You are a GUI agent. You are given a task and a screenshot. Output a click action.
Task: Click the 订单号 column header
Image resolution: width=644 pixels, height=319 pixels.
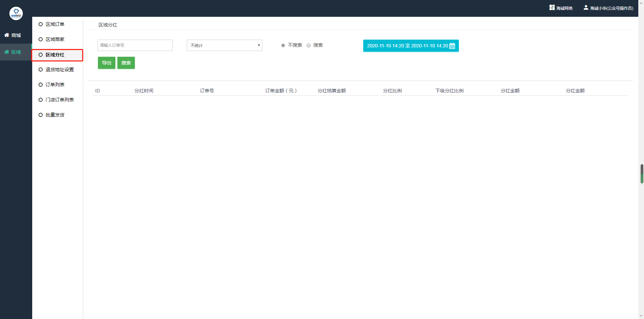(207, 91)
